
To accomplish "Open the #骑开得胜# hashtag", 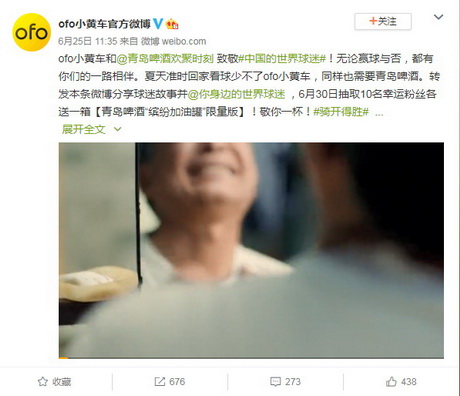I will tap(341, 112).
